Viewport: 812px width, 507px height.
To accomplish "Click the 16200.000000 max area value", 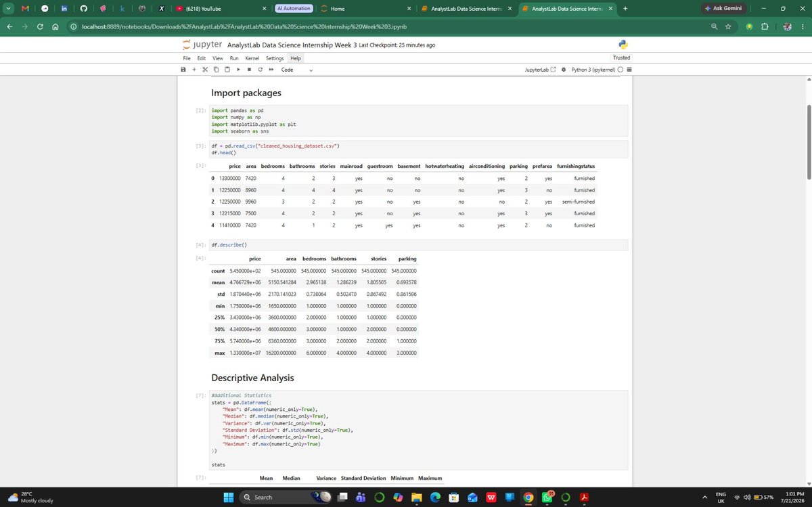I will pos(281,353).
